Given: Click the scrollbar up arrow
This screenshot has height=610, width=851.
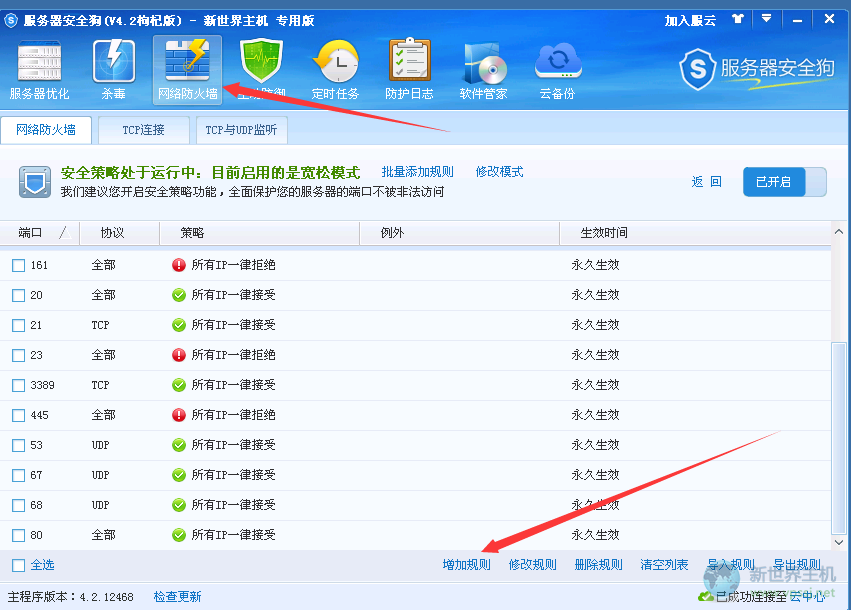Looking at the screenshot, I should coord(839,232).
